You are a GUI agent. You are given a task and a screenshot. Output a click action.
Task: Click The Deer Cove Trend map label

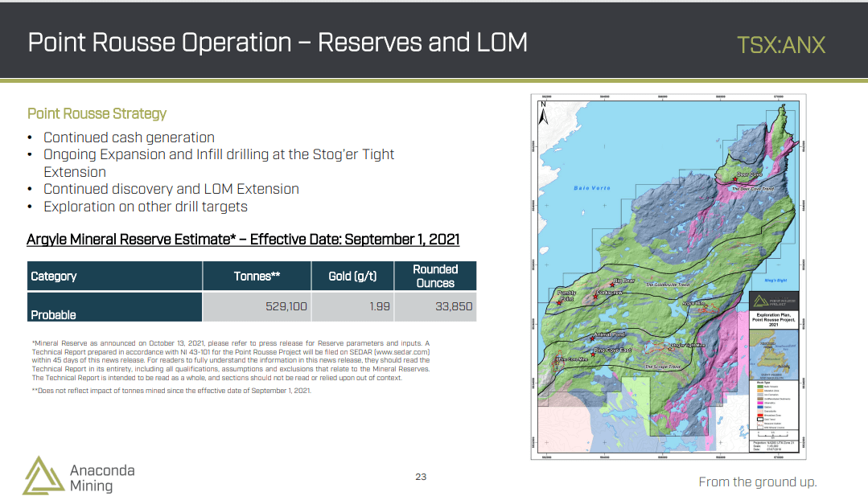tap(753, 189)
